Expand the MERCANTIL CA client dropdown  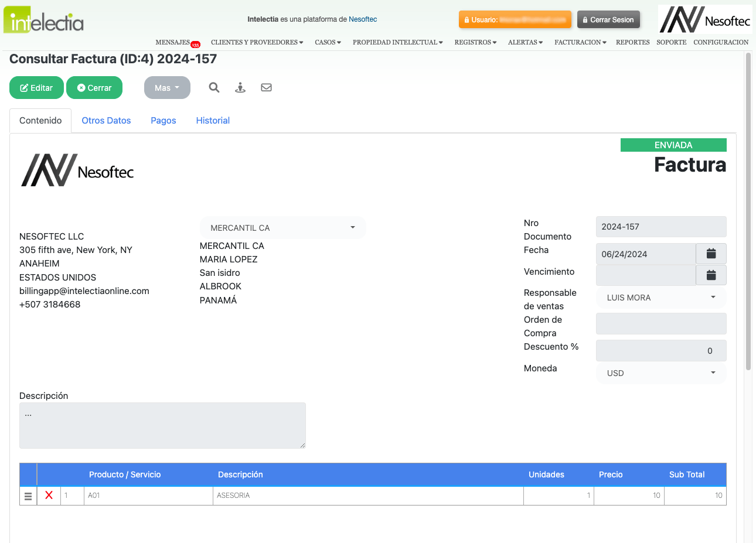(282, 228)
